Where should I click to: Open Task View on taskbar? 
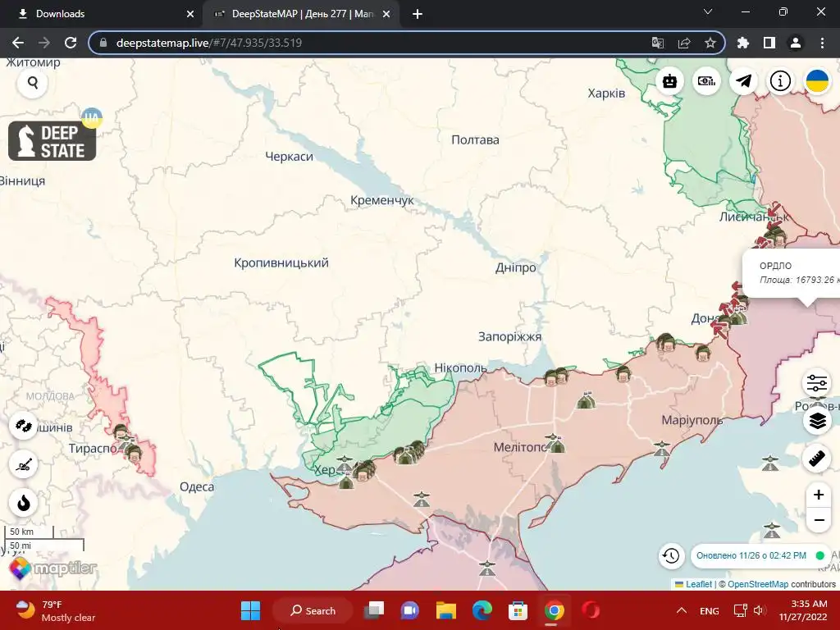click(x=374, y=610)
